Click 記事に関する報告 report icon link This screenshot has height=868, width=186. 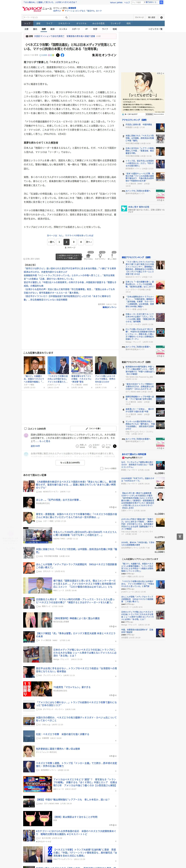32,259
